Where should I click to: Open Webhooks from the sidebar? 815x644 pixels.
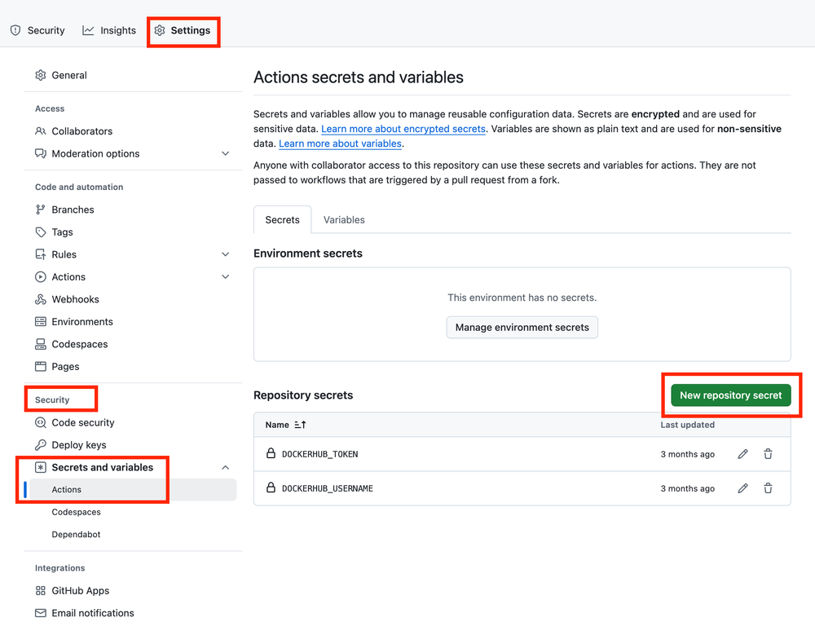74,299
